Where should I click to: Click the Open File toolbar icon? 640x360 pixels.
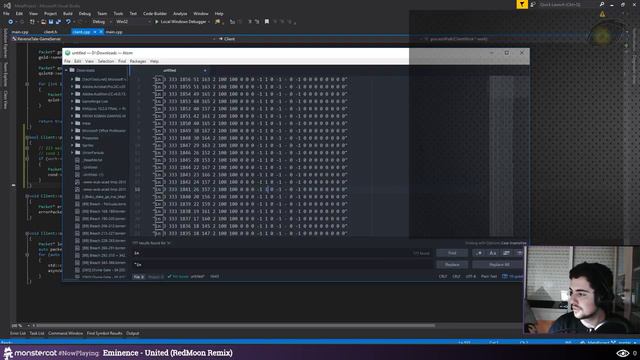43,22
